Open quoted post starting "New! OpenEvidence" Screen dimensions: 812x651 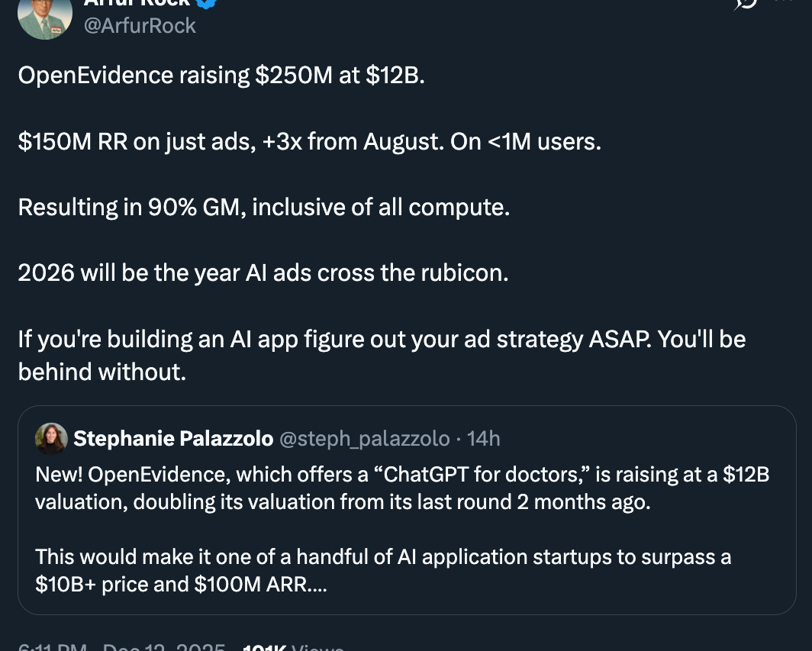pos(402,488)
